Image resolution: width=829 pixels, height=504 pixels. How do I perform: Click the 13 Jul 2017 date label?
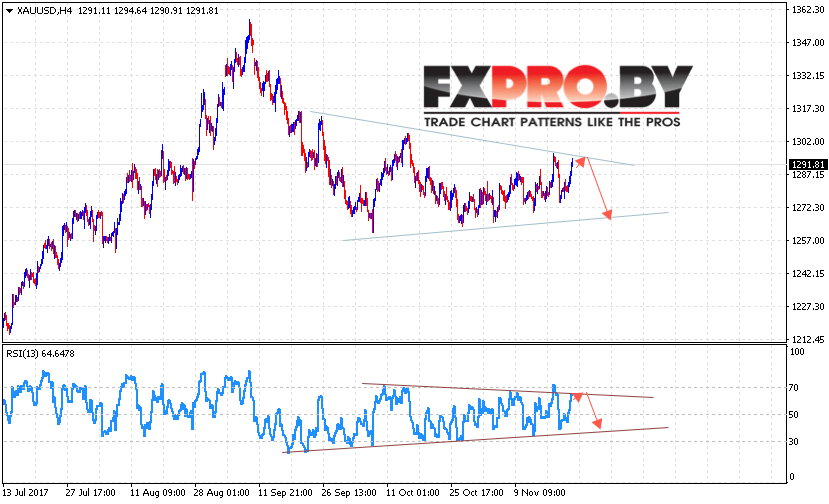pos(25,492)
